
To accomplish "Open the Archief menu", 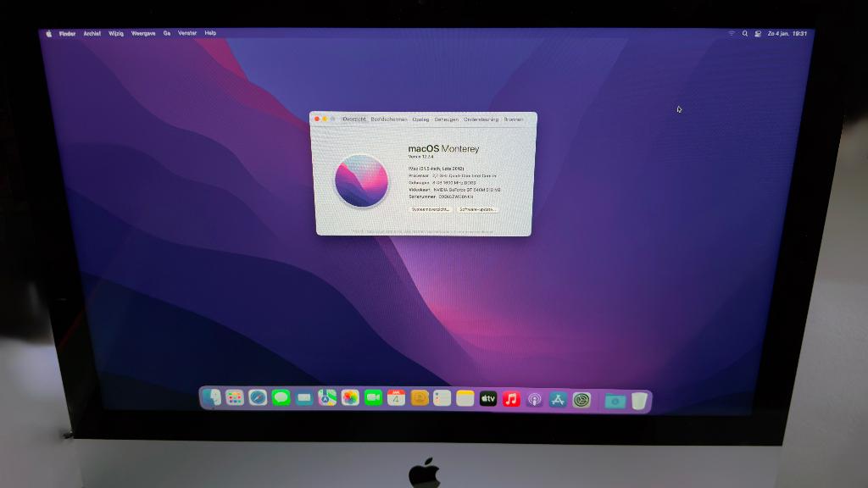I will [92, 34].
